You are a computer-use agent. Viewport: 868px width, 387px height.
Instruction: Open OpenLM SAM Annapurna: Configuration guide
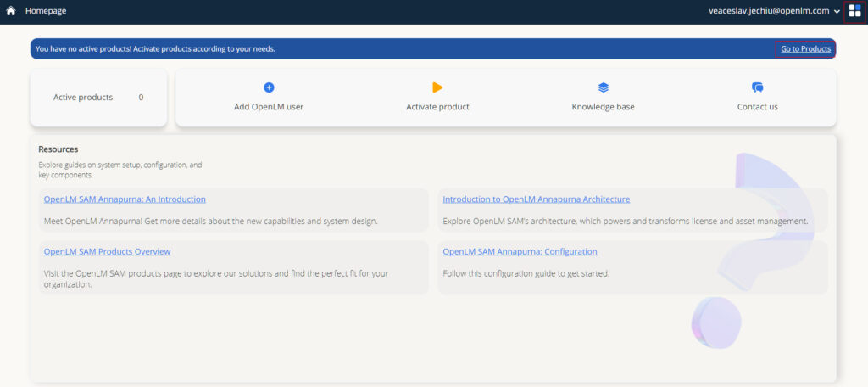(x=520, y=252)
